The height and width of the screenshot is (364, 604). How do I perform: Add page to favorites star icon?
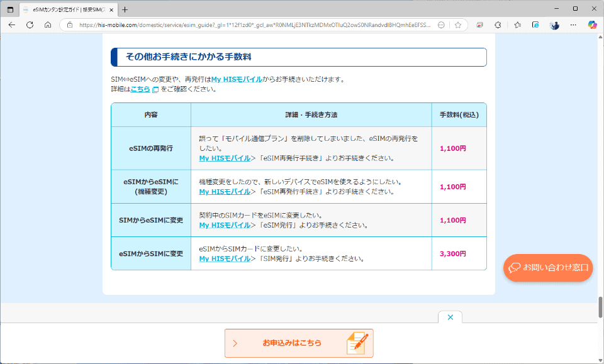pyautogui.click(x=457, y=25)
